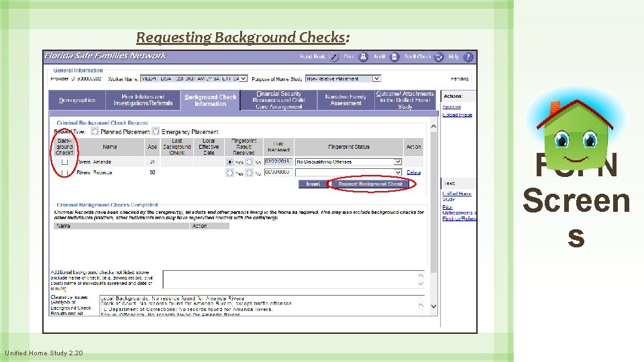Choose Yes fingerprint result for Rebecca

coord(230,173)
